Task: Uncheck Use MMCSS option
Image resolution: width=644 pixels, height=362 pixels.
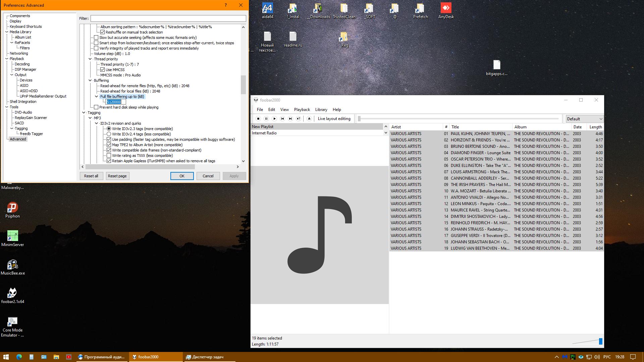Action: click(x=103, y=70)
